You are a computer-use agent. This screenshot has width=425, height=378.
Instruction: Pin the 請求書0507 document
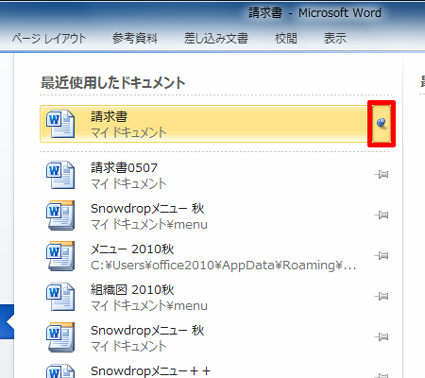pyautogui.click(x=382, y=174)
